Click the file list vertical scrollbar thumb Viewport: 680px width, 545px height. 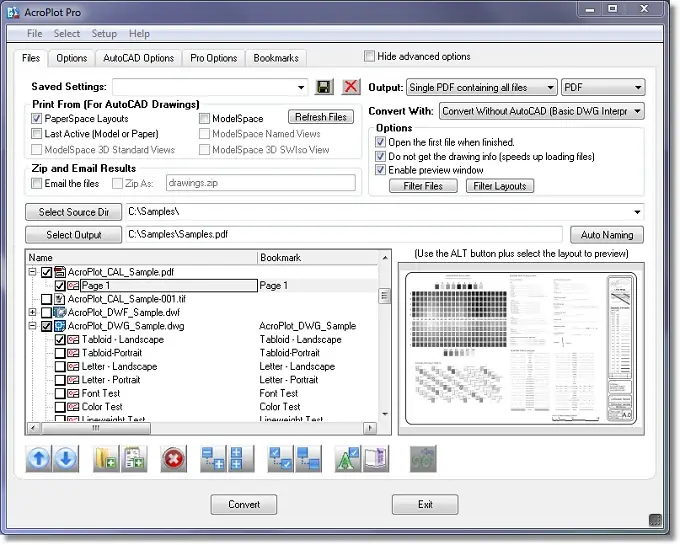(384, 296)
